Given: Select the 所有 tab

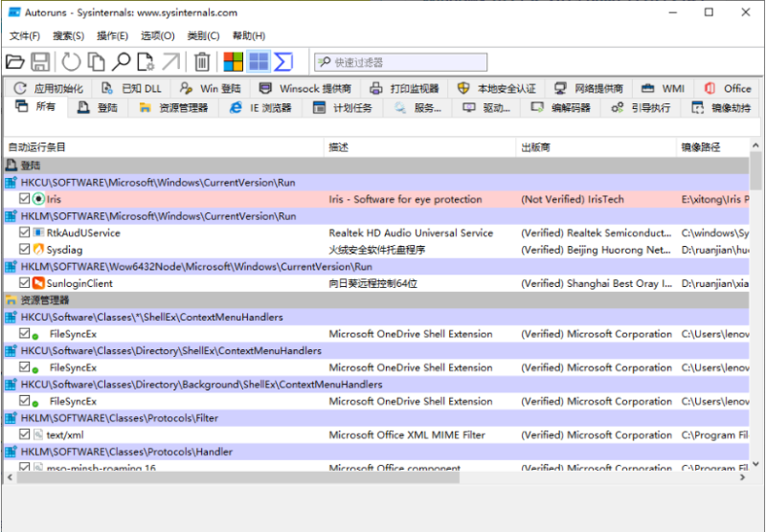Looking at the screenshot, I should pos(35,106).
